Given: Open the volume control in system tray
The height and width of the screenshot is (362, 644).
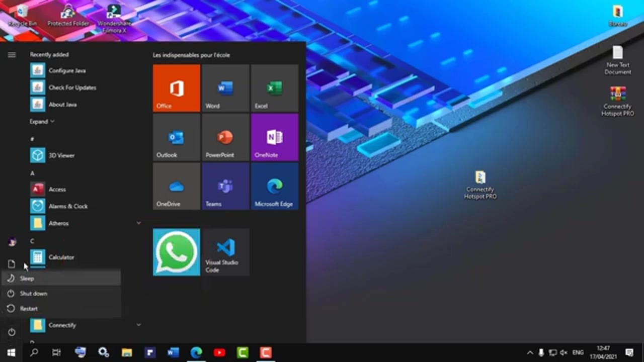Looking at the screenshot, I should pos(564,352).
